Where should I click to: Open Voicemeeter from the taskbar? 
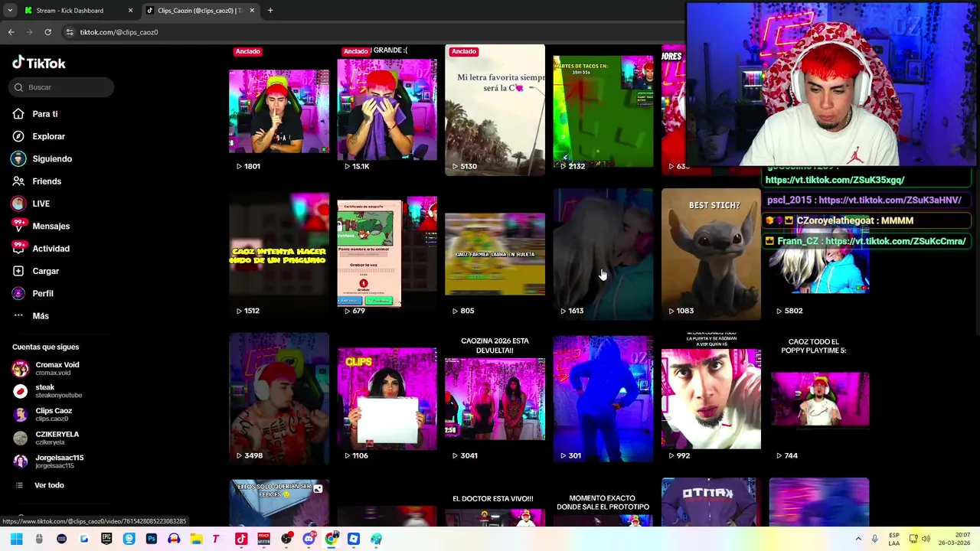[x=263, y=539]
